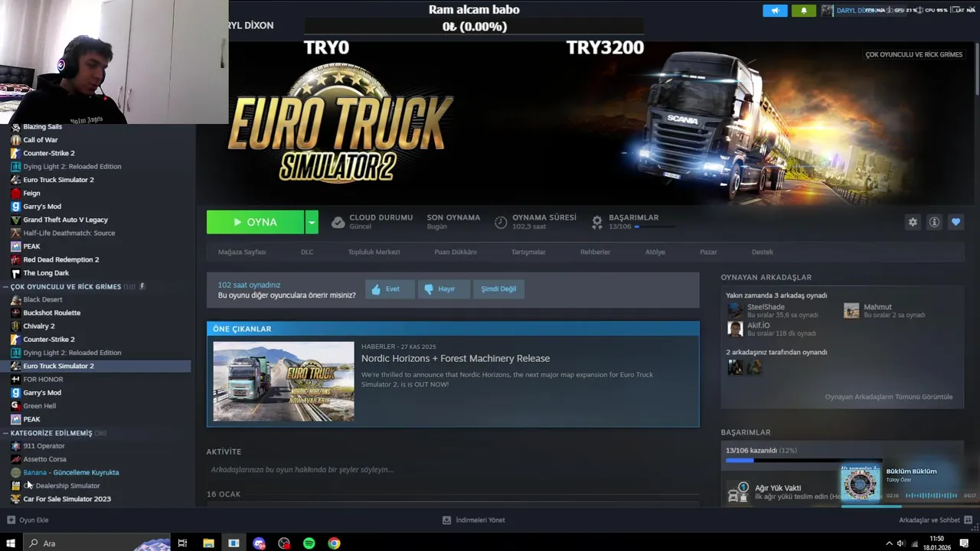Viewport: 980px width, 551px height.
Task: Select Red Dead Redemption 2
Action: (x=60, y=259)
